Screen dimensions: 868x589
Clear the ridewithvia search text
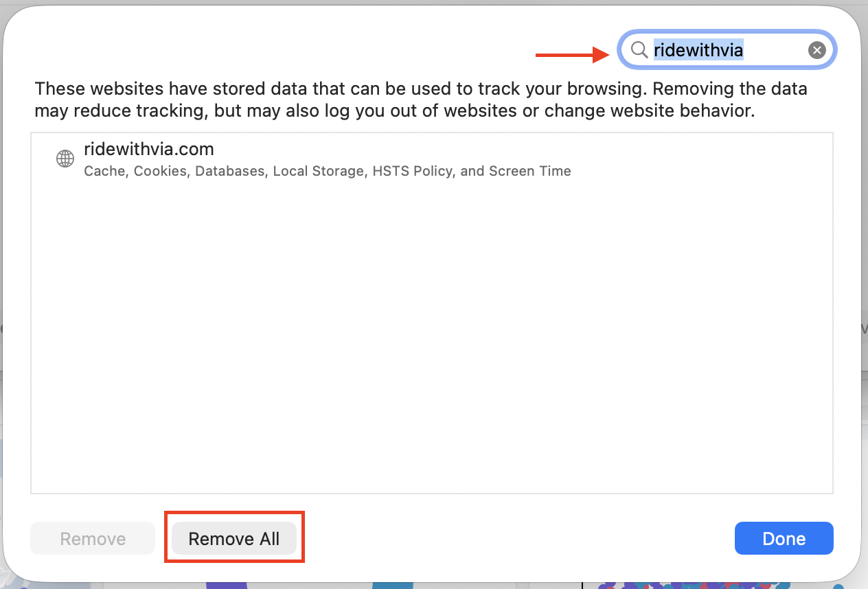tap(816, 50)
